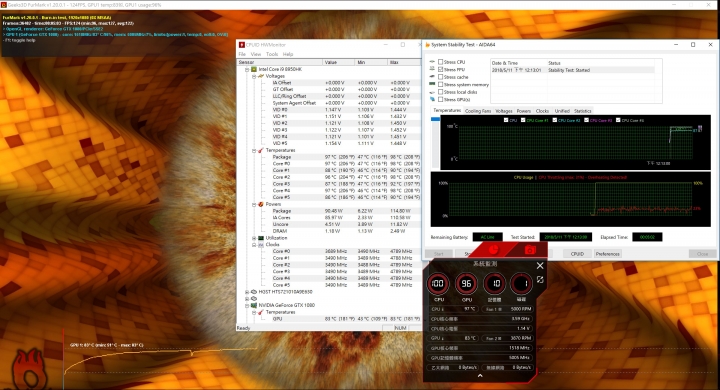Click the AIDA64 flame icon in title bar
Image resolution: width=720 pixels, height=390 pixels.
click(428, 45)
